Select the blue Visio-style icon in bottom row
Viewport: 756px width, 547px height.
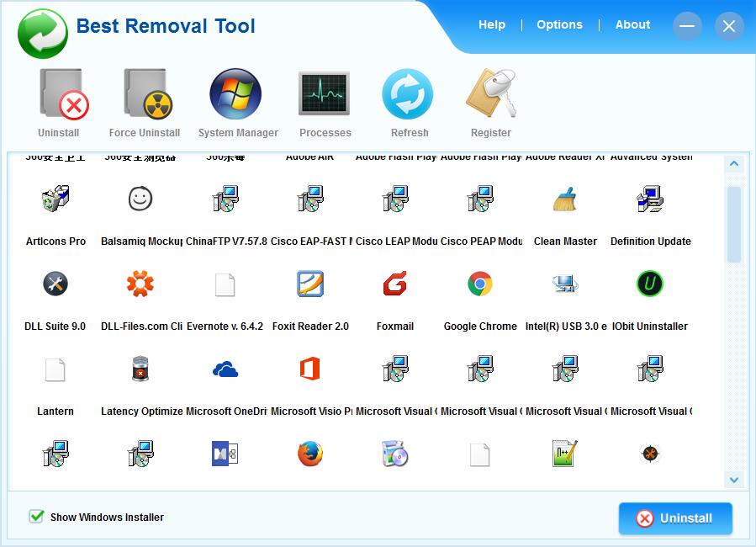[x=225, y=454]
